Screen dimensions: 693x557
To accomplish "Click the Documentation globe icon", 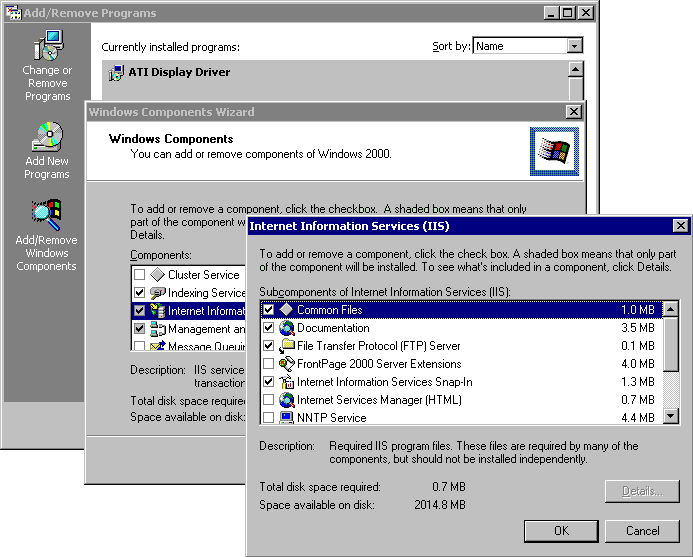I will pos(286,328).
